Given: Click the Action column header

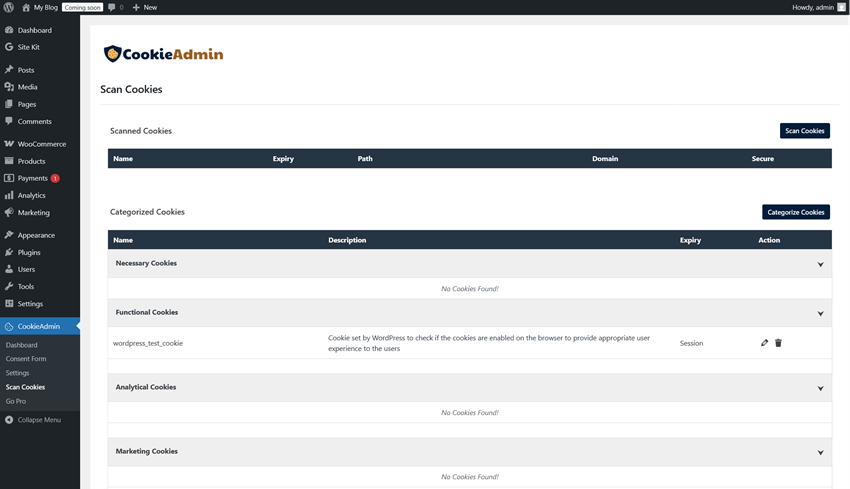Looking at the screenshot, I should click(769, 240).
